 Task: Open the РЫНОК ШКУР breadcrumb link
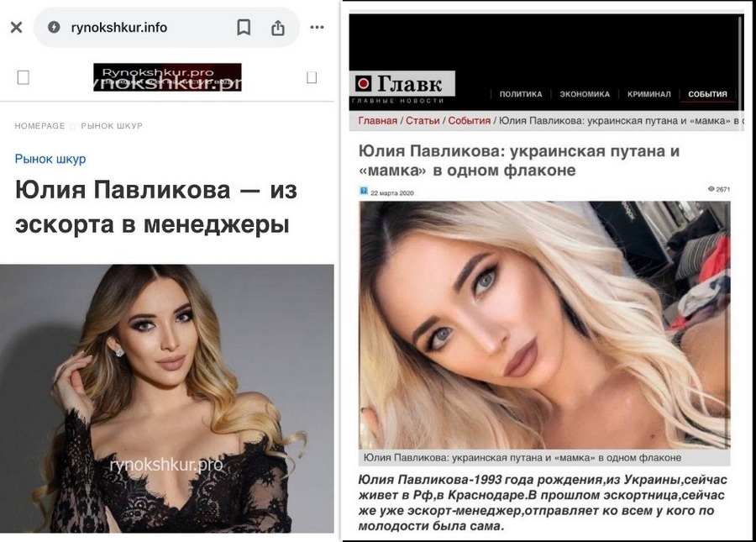[112, 126]
